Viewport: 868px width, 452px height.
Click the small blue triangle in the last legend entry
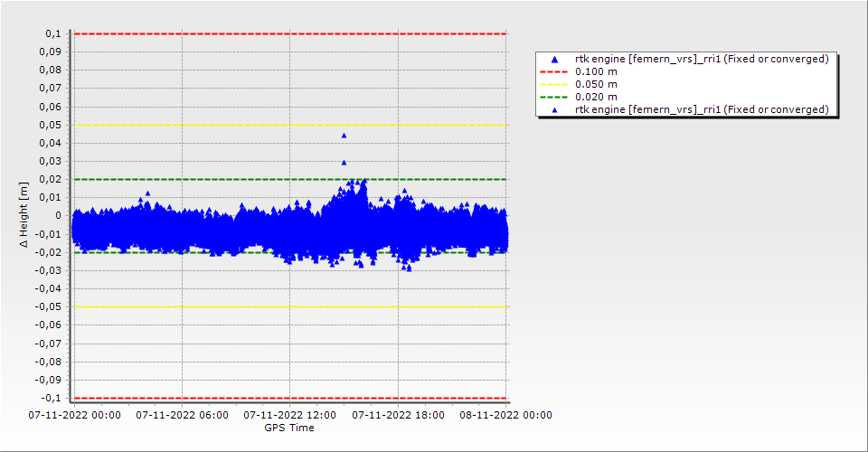pos(555,109)
